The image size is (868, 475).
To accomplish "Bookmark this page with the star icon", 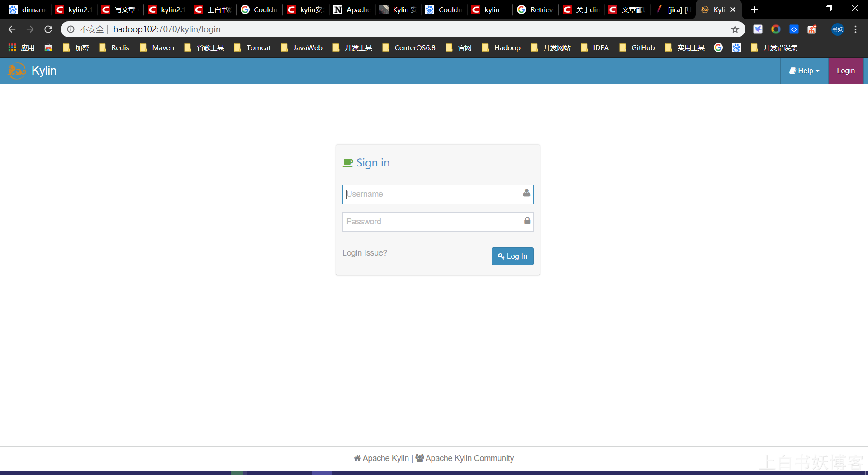I will [x=735, y=29].
